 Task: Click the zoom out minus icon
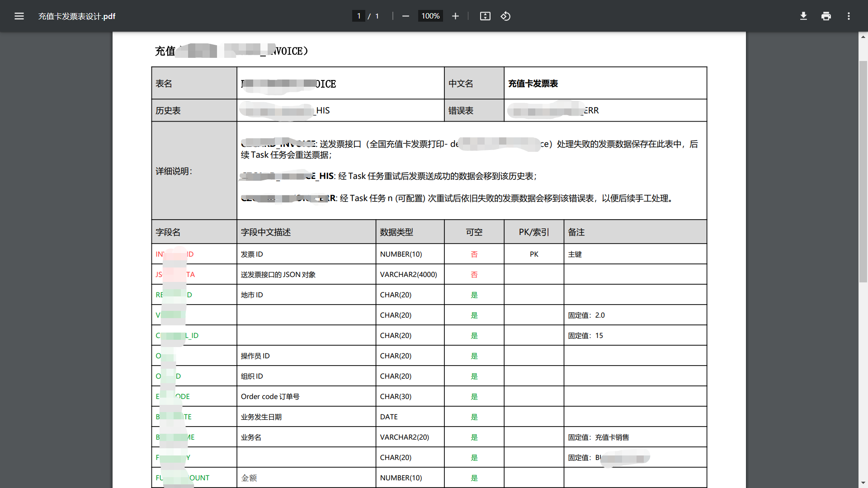pyautogui.click(x=406, y=16)
